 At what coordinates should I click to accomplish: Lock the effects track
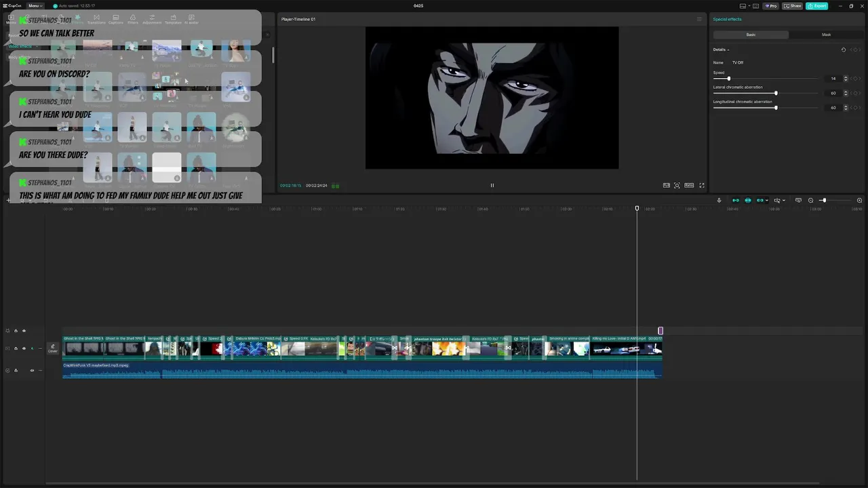click(16, 331)
